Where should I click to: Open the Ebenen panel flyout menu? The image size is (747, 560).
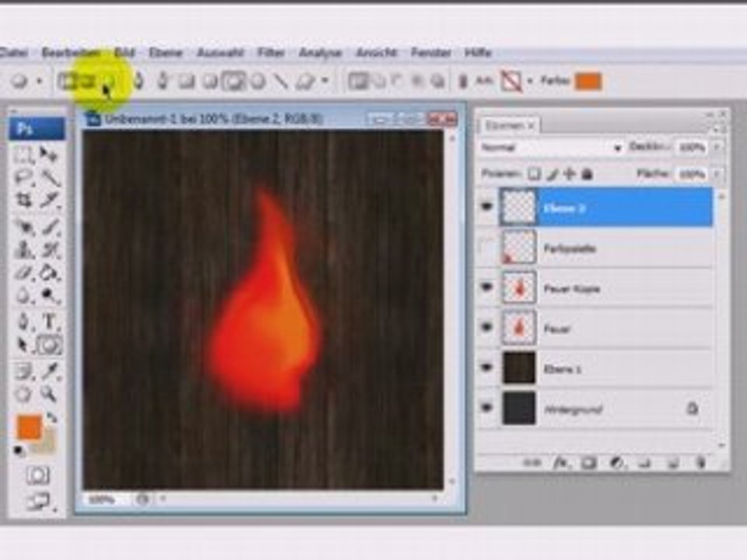tap(717, 130)
